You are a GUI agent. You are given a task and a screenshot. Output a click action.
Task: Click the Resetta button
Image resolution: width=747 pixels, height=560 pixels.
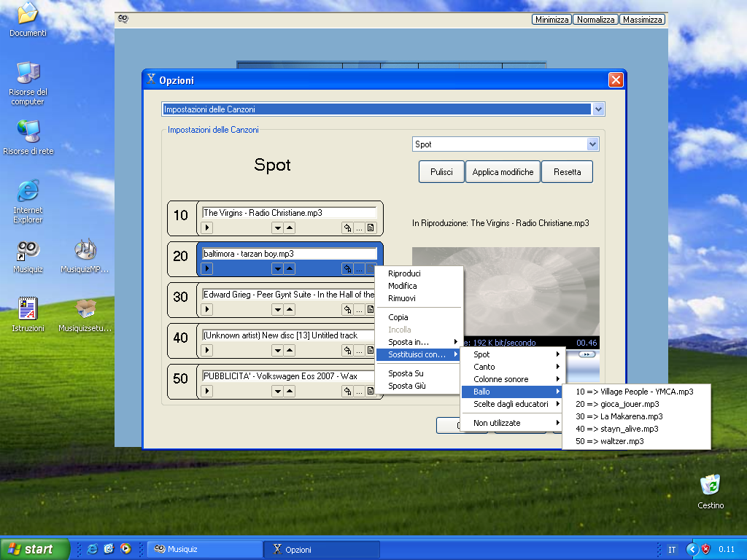point(567,172)
